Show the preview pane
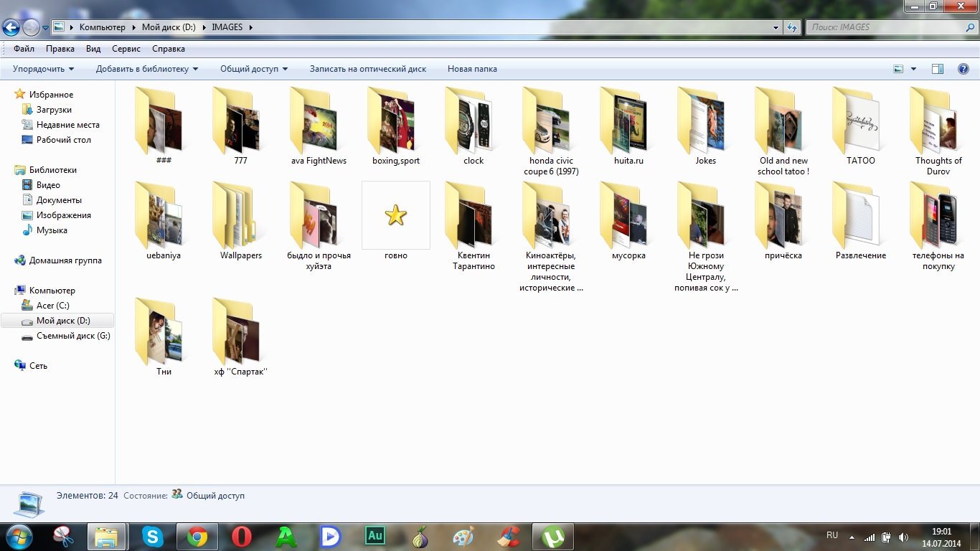The width and height of the screenshot is (980, 551). pos(937,69)
